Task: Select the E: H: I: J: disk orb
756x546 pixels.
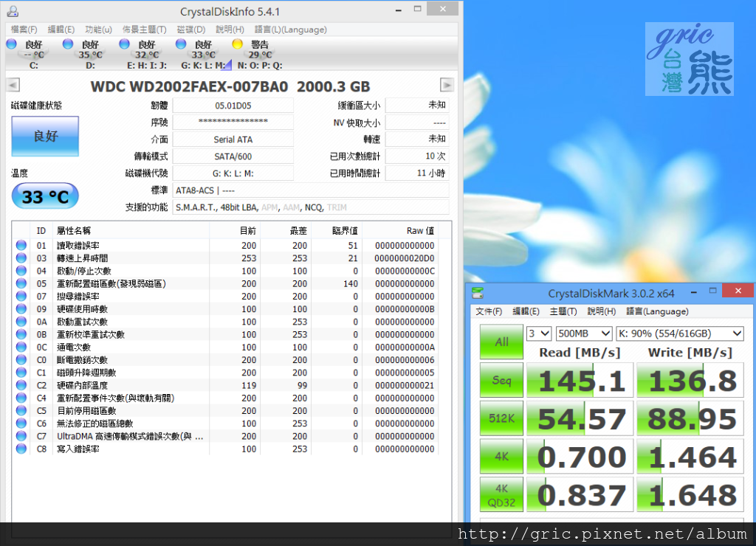Action: pyautogui.click(x=124, y=44)
